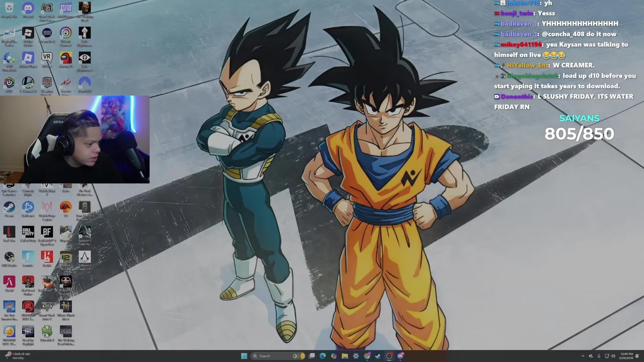Open the taskbar clock and date
Screen dimensions: 644x362
click(x=627, y=356)
